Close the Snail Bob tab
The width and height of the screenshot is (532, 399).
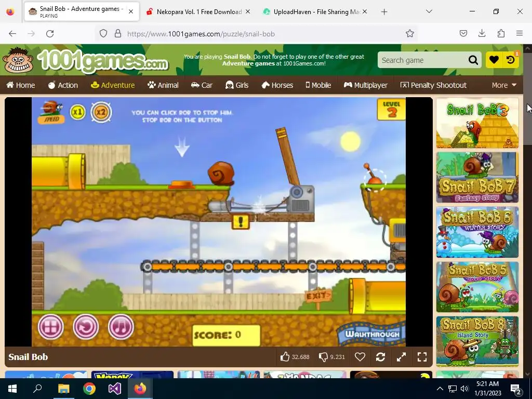point(131,11)
